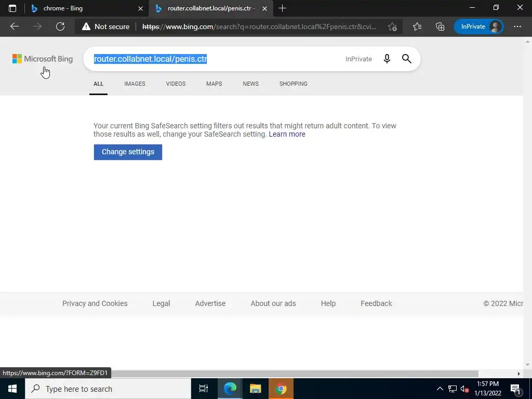Select the ALL results tab
Viewport: 532px width, 399px height.
(x=98, y=84)
